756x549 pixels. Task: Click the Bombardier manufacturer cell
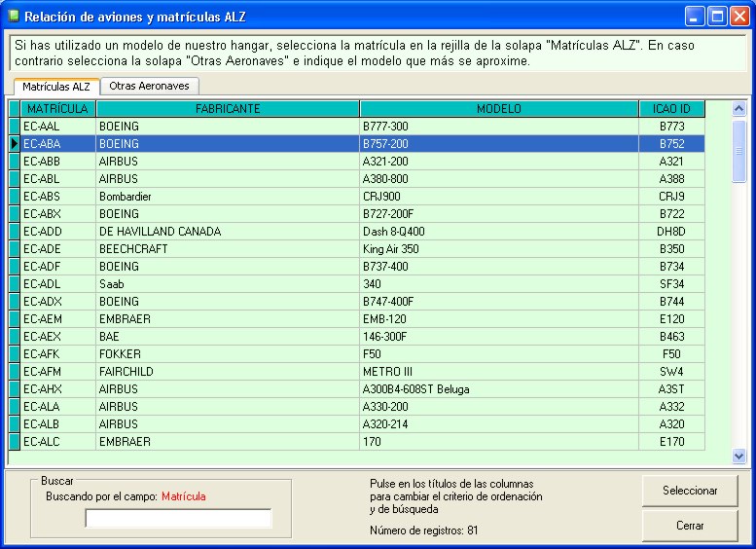228,197
